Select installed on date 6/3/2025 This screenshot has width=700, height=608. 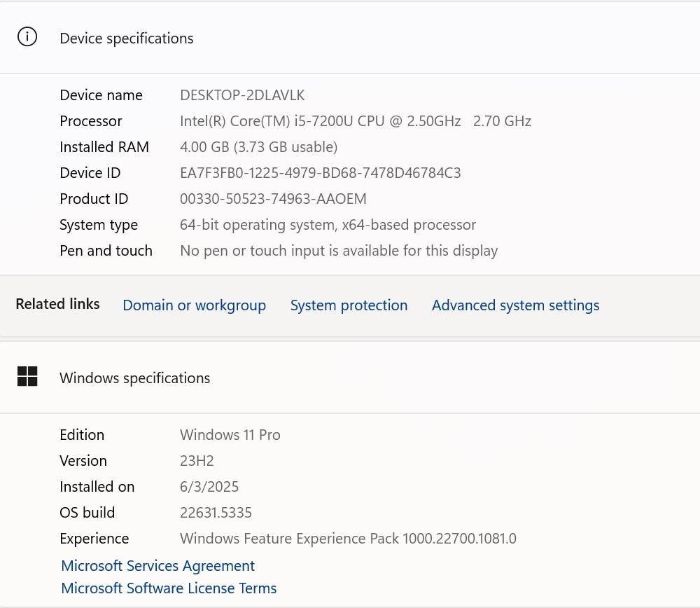point(209,487)
